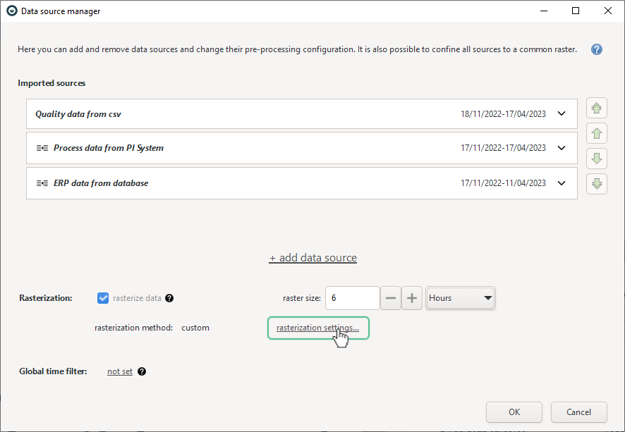Click the link icon on Process data from PI System
The image size is (625, 432).
[x=42, y=148]
